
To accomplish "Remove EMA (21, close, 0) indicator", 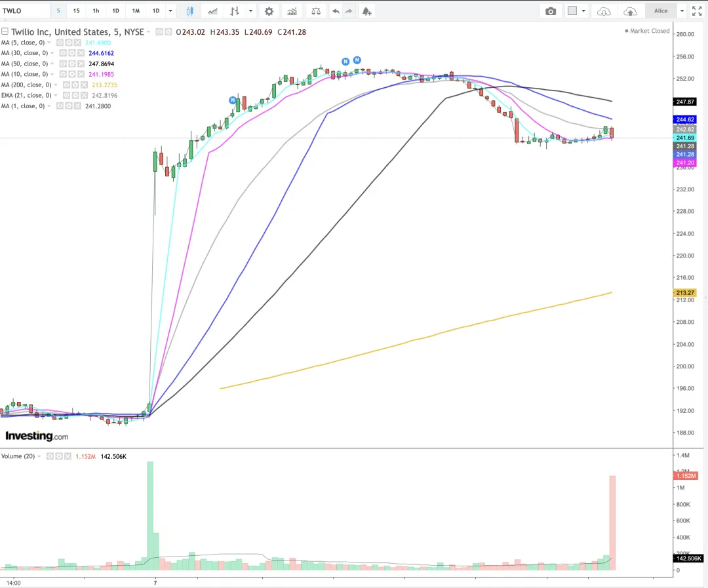I will [x=84, y=95].
